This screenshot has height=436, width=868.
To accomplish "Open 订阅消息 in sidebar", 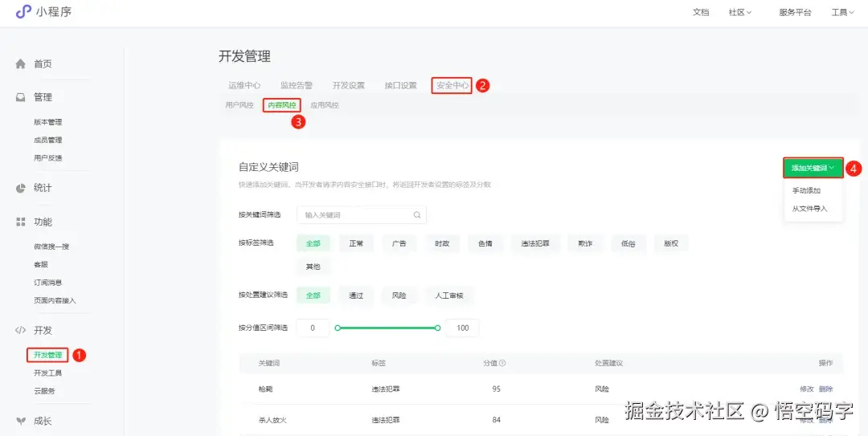I will (47, 283).
